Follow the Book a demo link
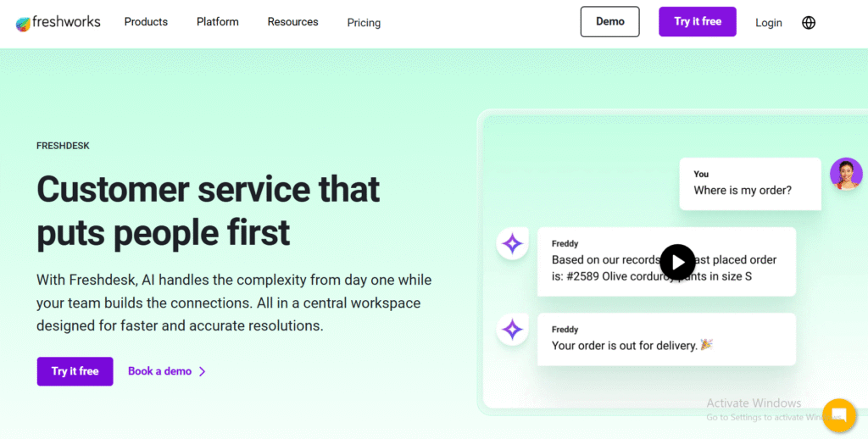This screenshot has width=868, height=439. [159, 371]
